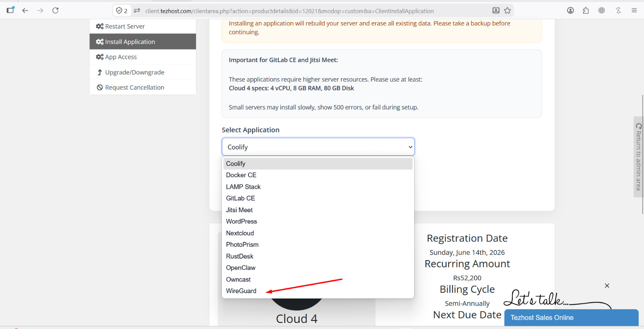644x329 pixels.
Task: Open Request Cancellation in the sidebar
Action: 142,87
